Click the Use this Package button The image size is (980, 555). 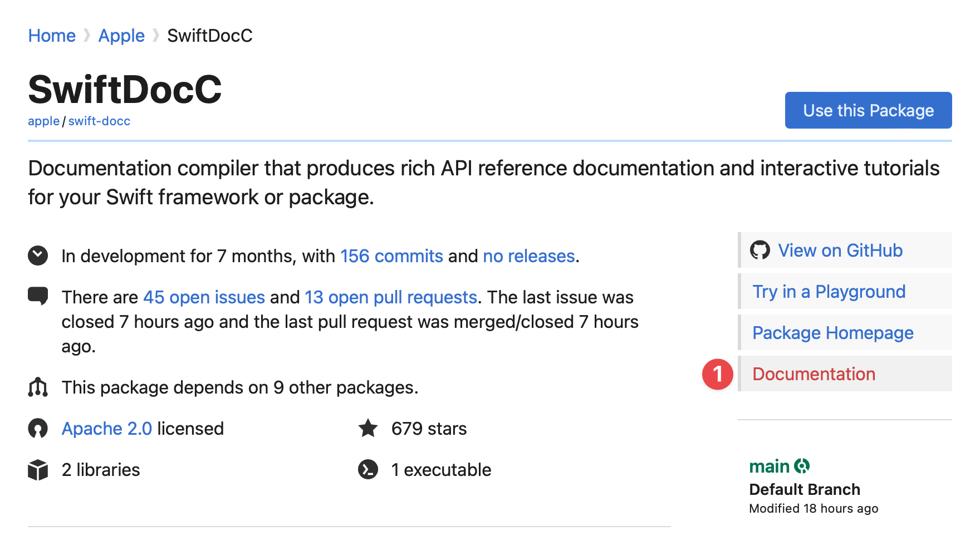(868, 110)
